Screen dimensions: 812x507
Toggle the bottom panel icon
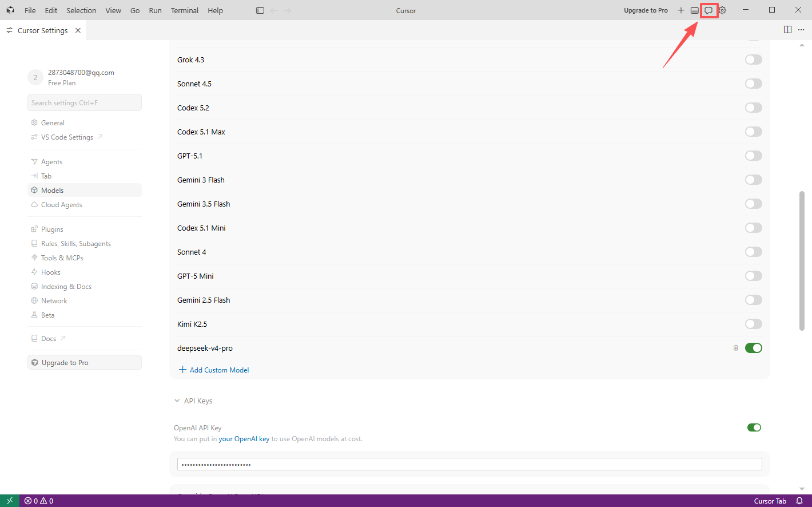tap(695, 10)
